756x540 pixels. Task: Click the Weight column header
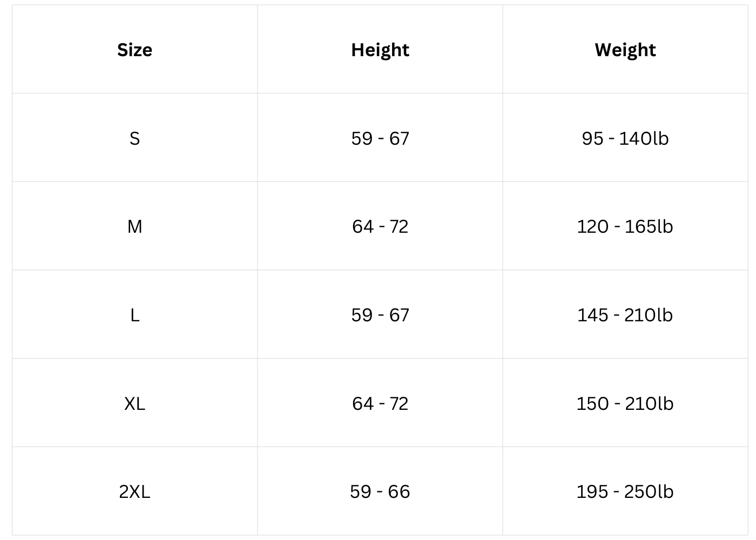click(625, 50)
